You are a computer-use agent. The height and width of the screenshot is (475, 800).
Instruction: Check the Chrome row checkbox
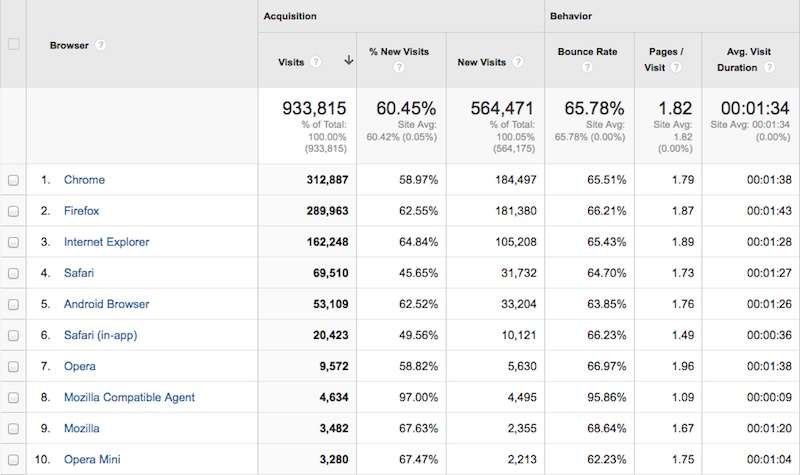coord(13,180)
